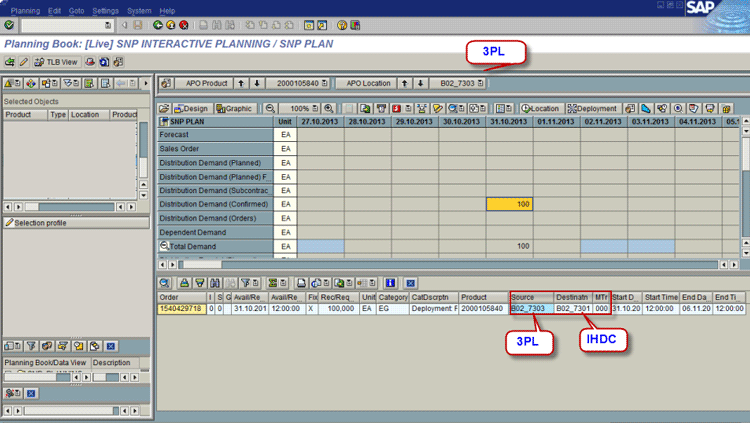Click the Graphic button

pyautogui.click(x=234, y=109)
